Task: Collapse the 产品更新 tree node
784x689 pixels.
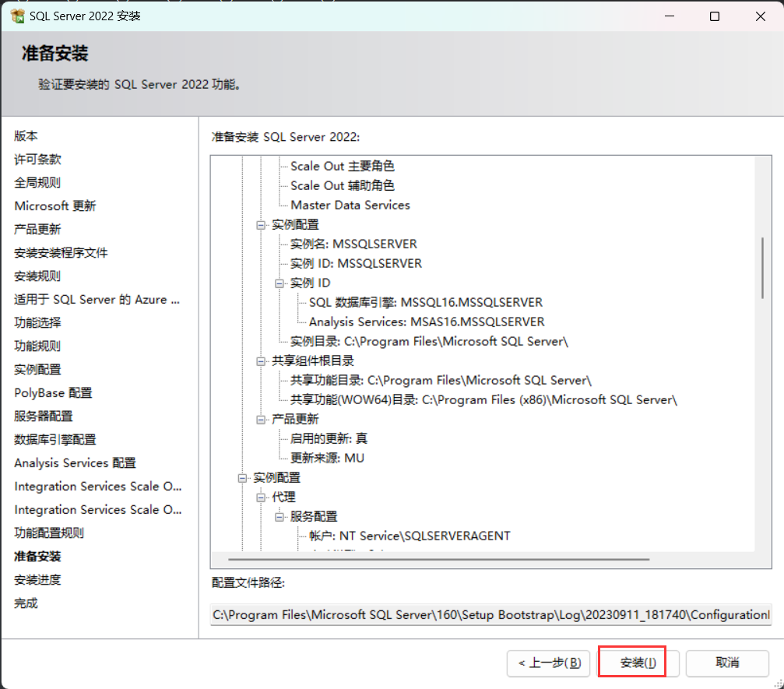Action: pos(261,420)
